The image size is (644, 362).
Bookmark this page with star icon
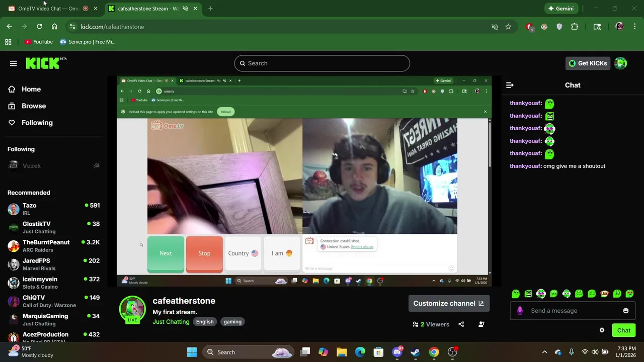(x=508, y=27)
